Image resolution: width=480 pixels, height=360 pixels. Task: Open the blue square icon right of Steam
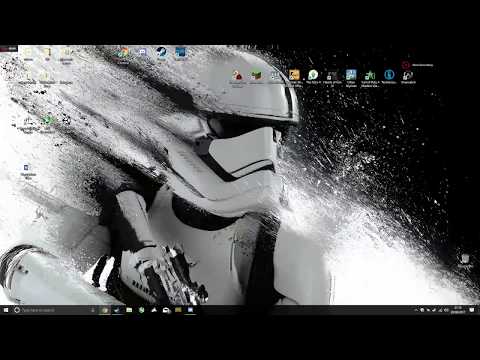[x=181, y=52]
